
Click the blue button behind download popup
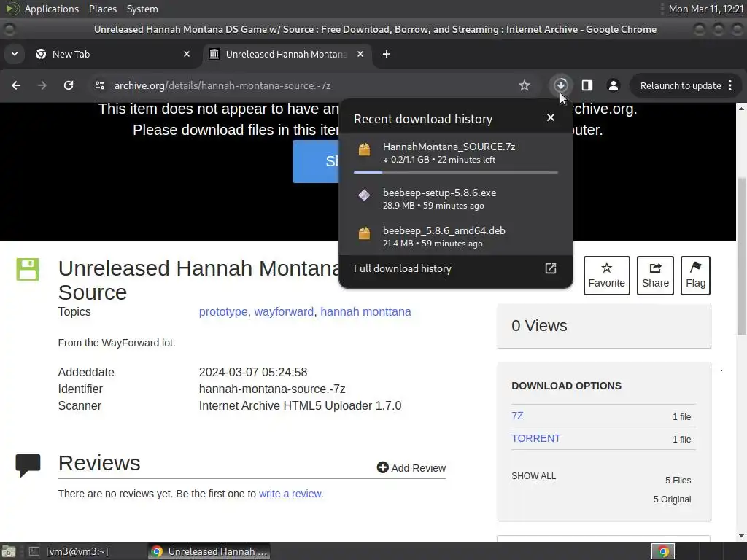click(316, 161)
